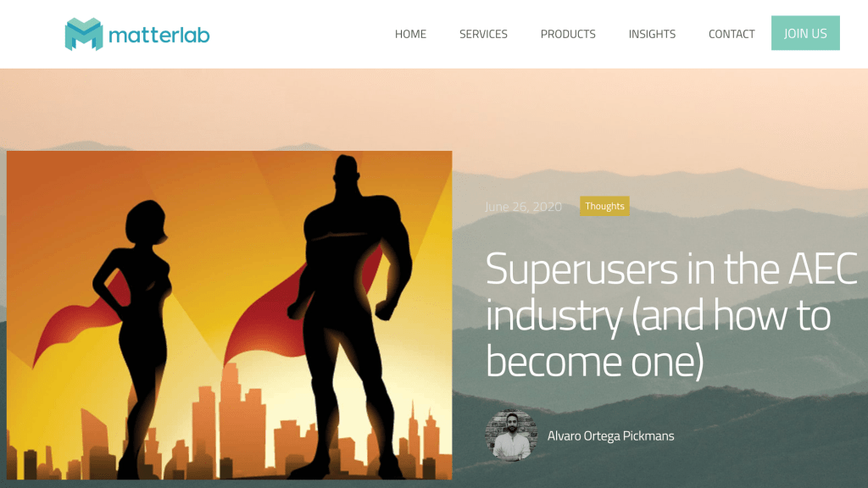Navigate to INSIGHTS section
Screen dimensions: 868x488
tap(652, 34)
